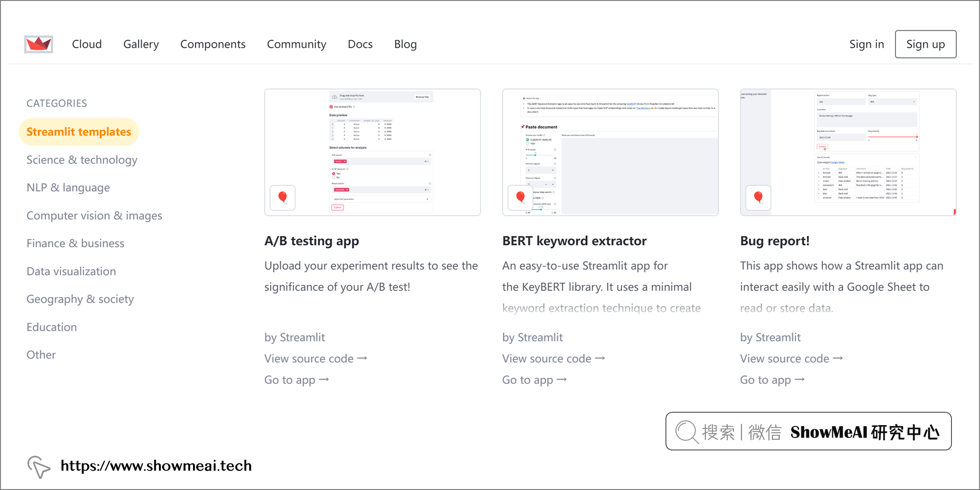Select the Computer vision & images category
Screen dimensions: 980x490
pos(94,215)
